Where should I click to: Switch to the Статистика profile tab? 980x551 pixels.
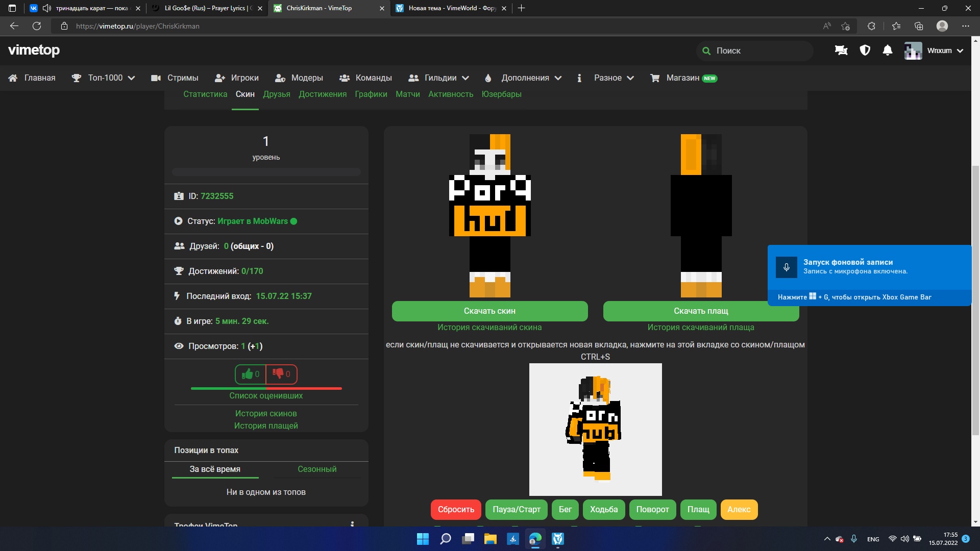coord(205,94)
